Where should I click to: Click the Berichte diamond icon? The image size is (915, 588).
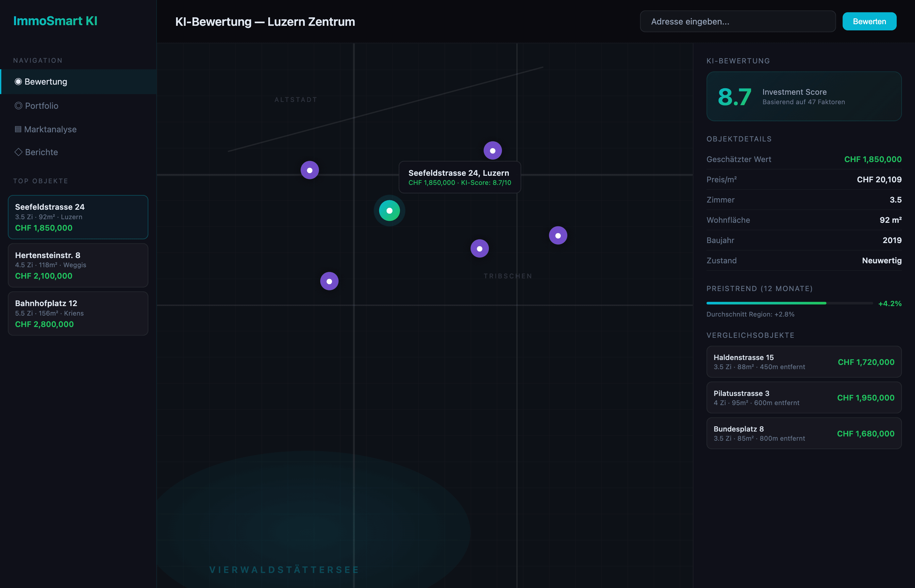[18, 152]
